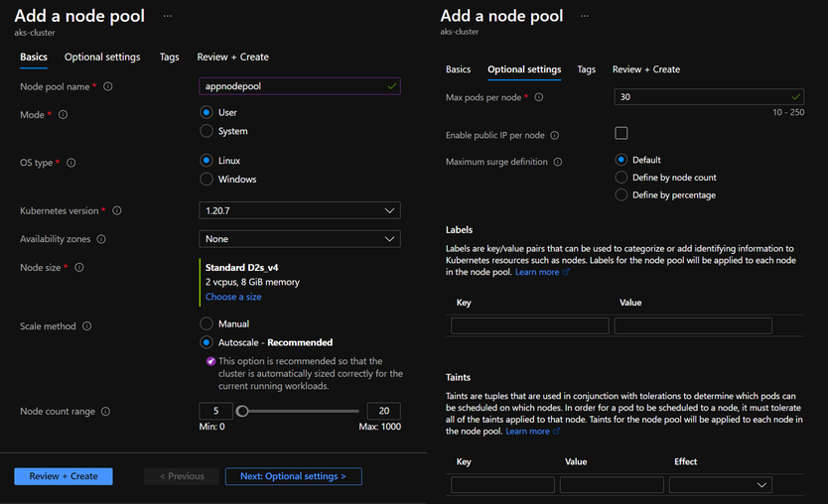828x504 pixels.
Task: Show Scale method info tooltip
Action: [x=87, y=326]
